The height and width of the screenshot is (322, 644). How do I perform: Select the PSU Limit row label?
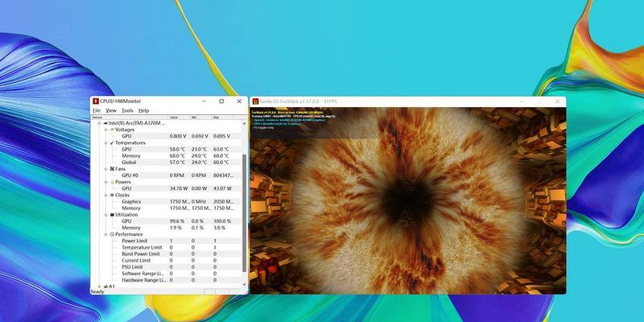coord(132,267)
